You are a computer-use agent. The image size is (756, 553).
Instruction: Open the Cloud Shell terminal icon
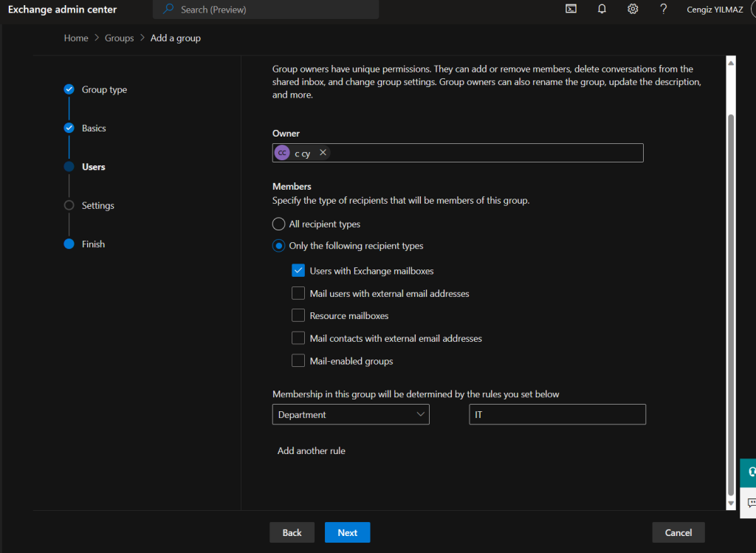point(571,9)
